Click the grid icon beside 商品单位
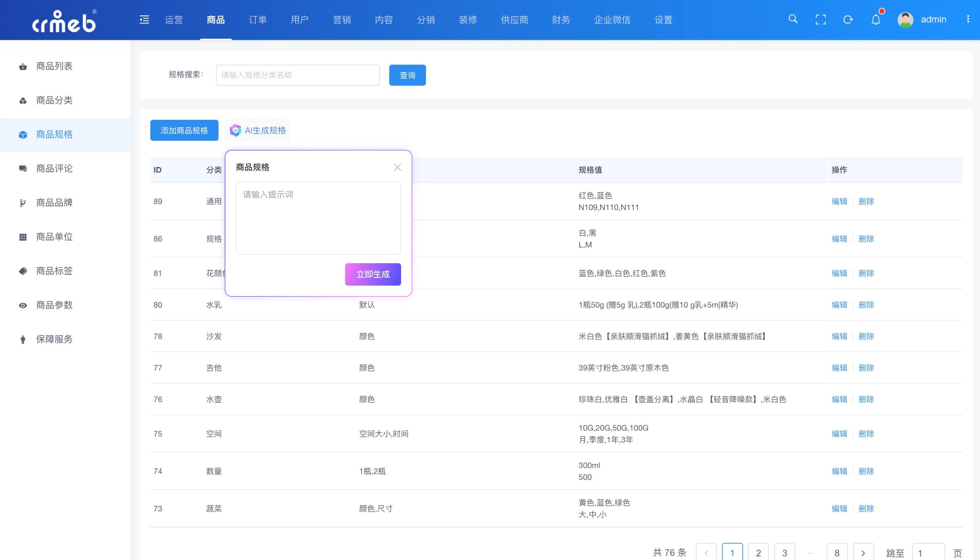 pyautogui.click(x=23, y=237)
